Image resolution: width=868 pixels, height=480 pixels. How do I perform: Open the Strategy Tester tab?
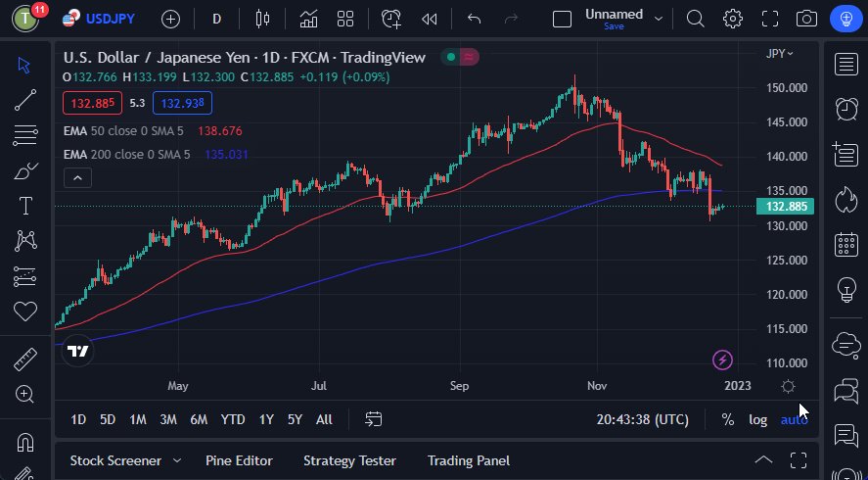click(349, 460)
